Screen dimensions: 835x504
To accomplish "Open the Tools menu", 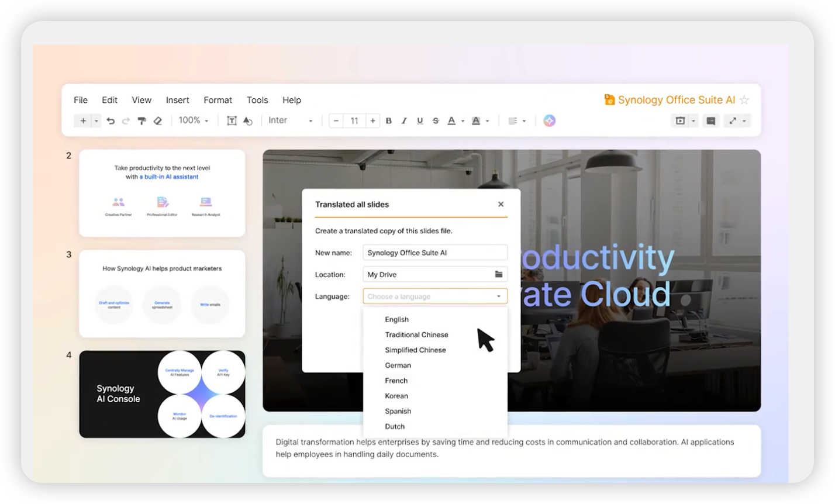I will tap(257, 100).
